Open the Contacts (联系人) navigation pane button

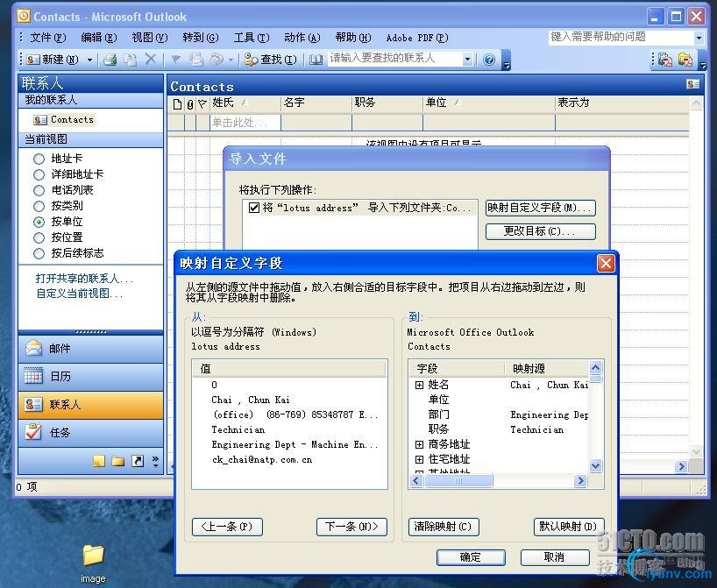click(x=90, y=405)
